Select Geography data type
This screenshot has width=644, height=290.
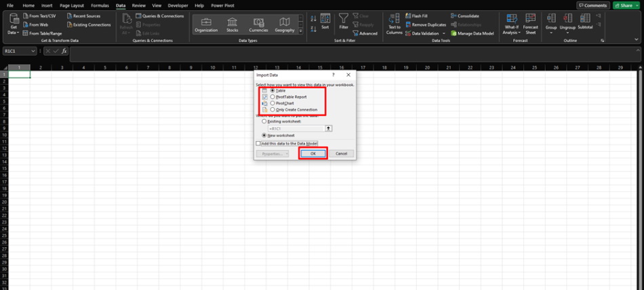coord(285,25)
